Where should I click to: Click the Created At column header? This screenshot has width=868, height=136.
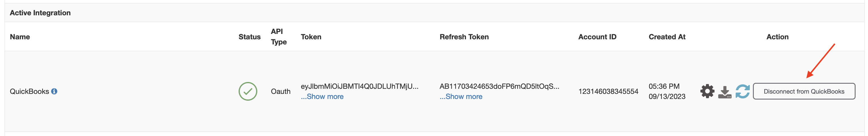667,37
